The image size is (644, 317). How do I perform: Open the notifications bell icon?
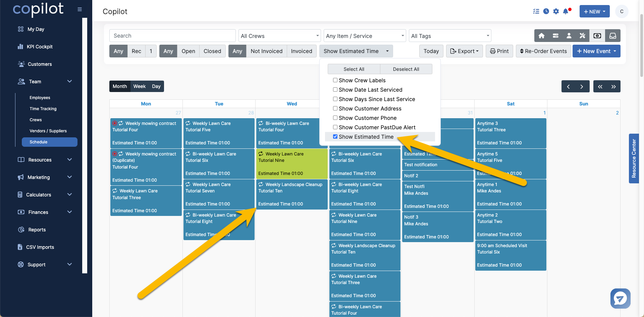pyautogui.click(x=566, y=11)
